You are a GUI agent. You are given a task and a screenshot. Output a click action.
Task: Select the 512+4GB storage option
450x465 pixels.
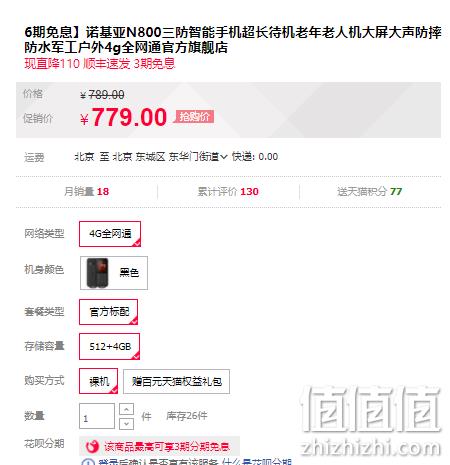click(110, 347)
